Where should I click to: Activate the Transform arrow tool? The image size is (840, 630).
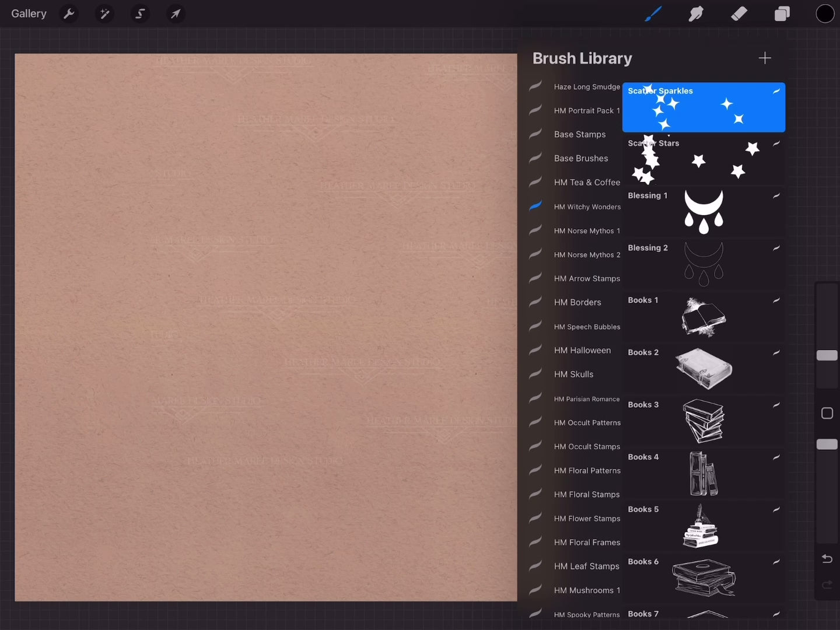(x=176, y=13)
